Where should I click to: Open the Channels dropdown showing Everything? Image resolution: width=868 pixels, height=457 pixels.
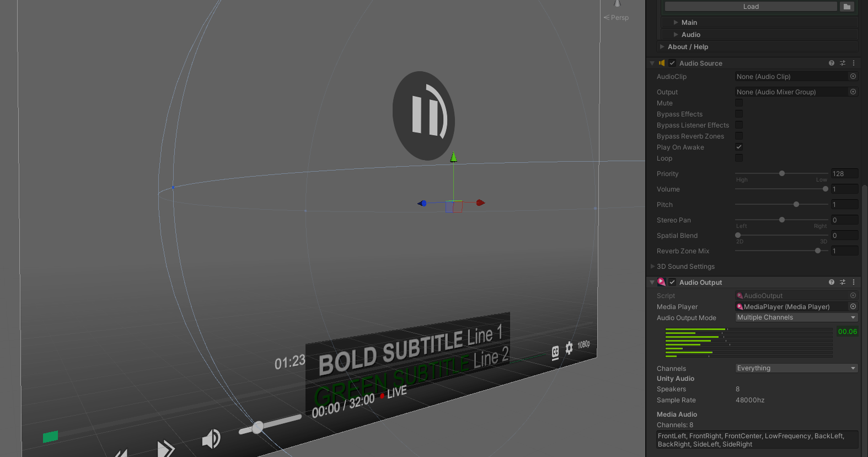tap(796, 369)
